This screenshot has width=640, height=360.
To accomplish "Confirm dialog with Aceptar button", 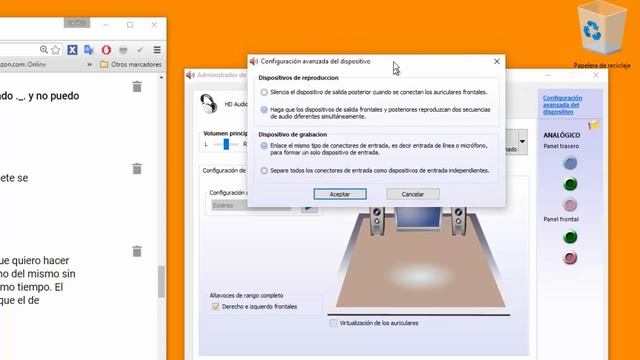I will coord(340,194).
